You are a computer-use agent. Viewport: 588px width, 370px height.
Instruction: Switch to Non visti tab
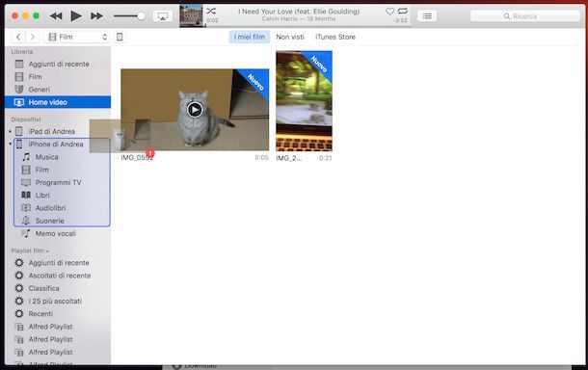click(x=290, y=37)
